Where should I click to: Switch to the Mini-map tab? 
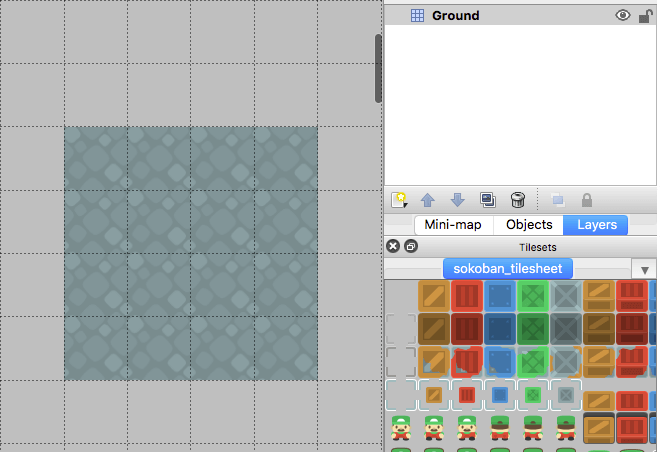point(453,225)
